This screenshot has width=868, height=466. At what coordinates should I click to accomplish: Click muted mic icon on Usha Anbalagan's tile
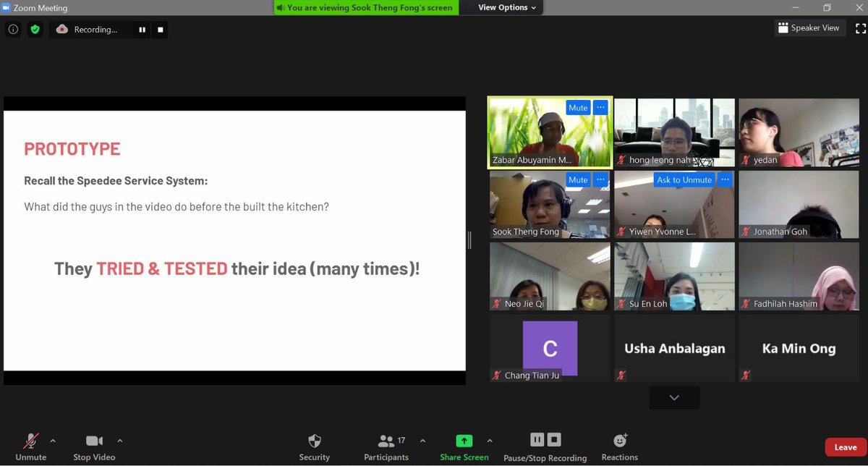pyautogui.click(x=622, y=376)
